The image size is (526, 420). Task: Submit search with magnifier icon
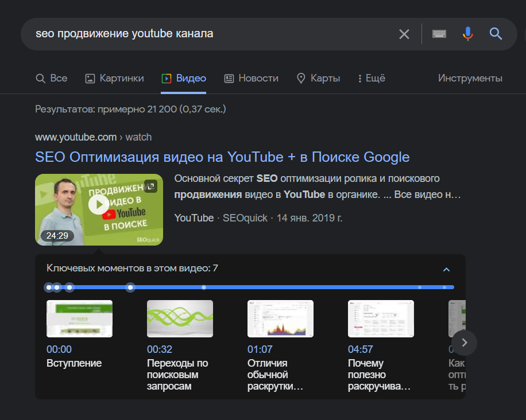click(x=496, y=34)
